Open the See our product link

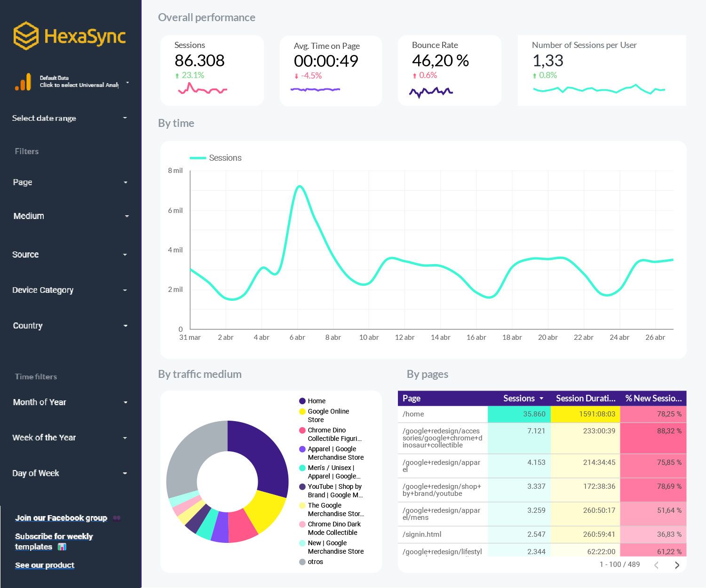45,565
